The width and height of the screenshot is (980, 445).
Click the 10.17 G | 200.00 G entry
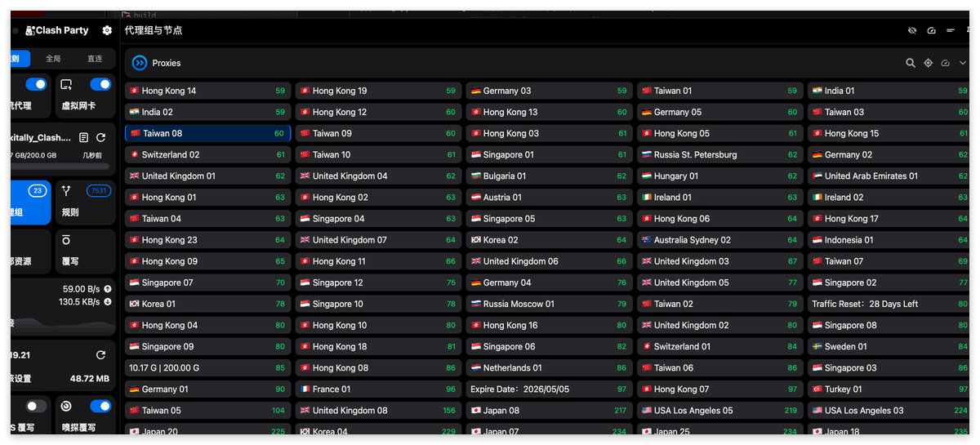tap(207, 368)
